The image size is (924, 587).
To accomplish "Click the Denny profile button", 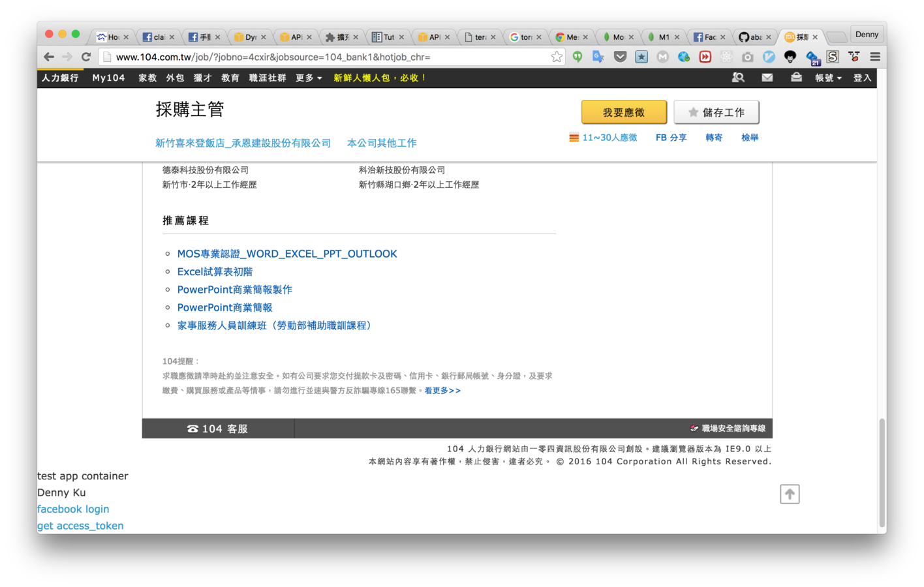I will [867, 35].
